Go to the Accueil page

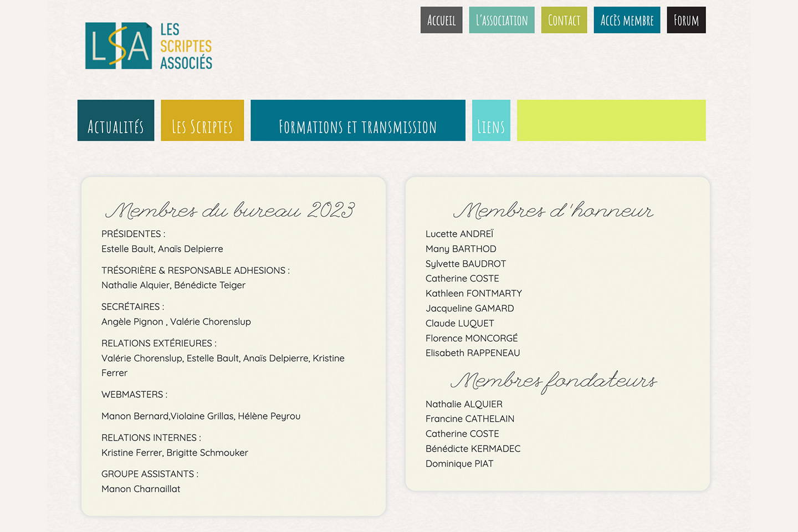point(441,20)
